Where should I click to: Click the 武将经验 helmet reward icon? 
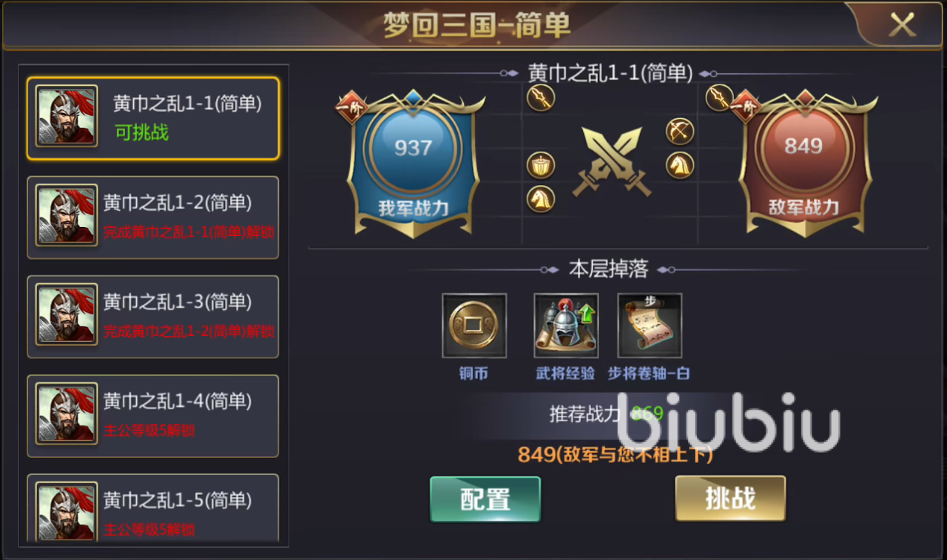pos(566,325)
